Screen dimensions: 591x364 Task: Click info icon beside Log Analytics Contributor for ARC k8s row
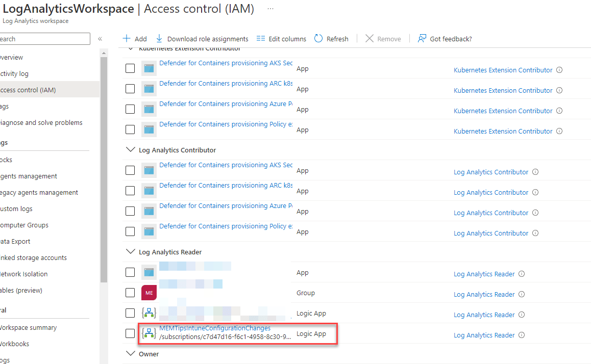click(535, 192)
